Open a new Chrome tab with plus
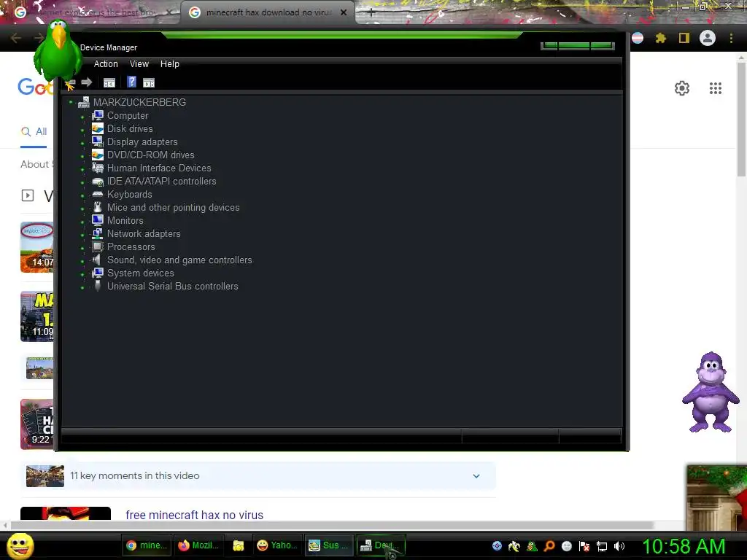This screenshot has width=747, height=560. (x=371, y=13)
